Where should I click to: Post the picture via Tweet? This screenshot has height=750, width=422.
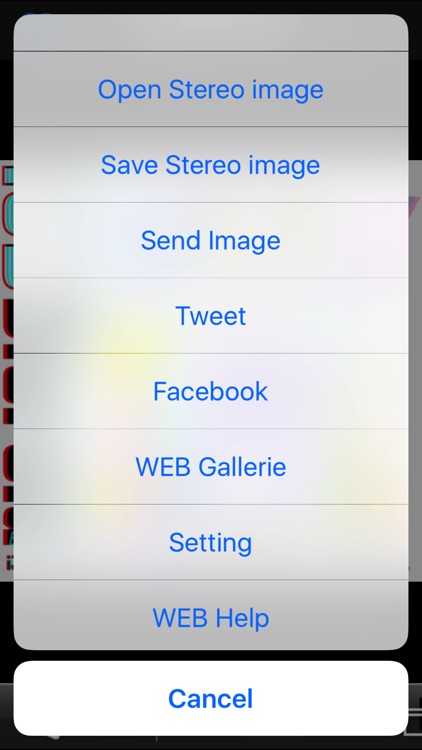pyautogui.click(x=211, y=316)
